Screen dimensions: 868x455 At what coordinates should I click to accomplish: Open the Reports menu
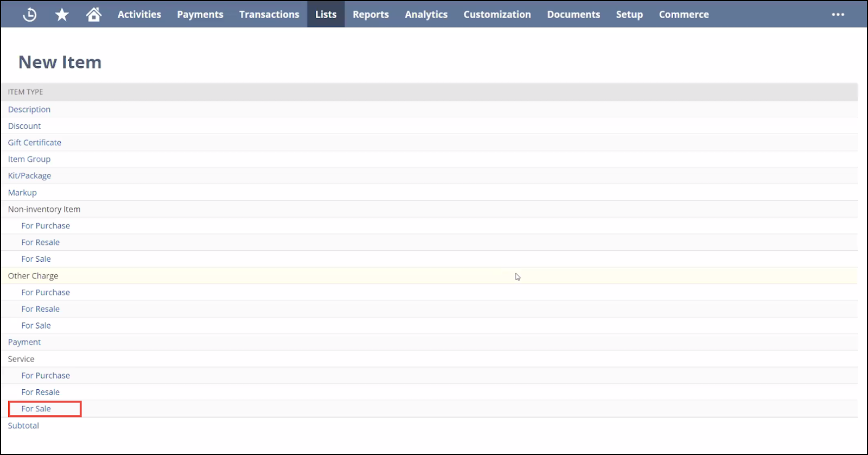[x=371, y=15]
